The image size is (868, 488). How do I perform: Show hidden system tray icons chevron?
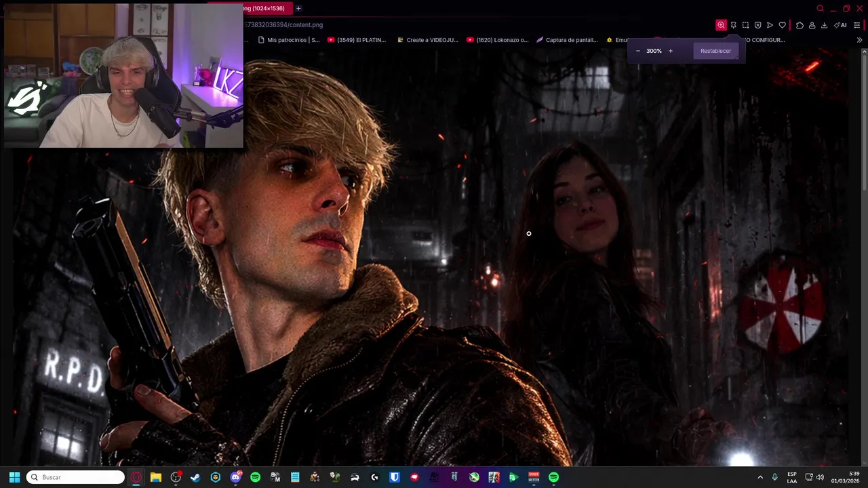(759, 477)
